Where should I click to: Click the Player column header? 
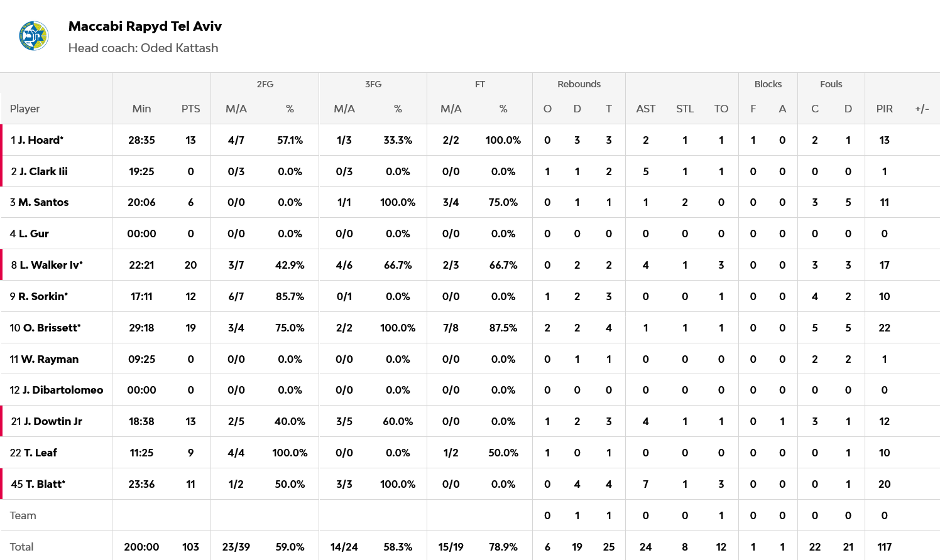(25, 109)
